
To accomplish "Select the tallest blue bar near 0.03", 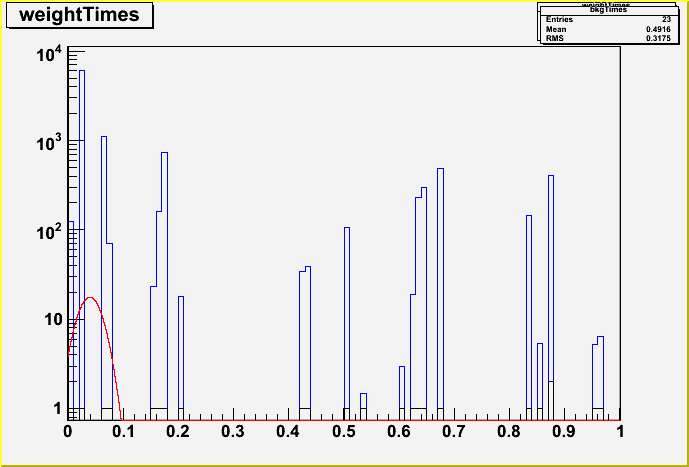I will [x=82, y=240].
